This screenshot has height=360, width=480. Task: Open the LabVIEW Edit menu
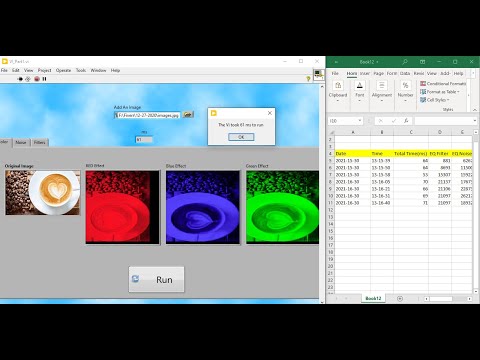[16, 70]
